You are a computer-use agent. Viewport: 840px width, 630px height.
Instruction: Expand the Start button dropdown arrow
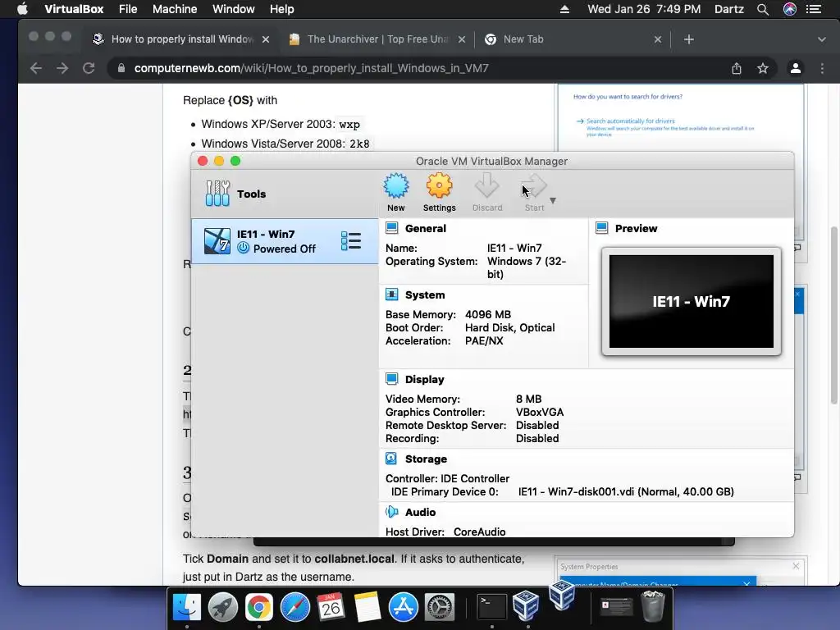pos(553,200)
